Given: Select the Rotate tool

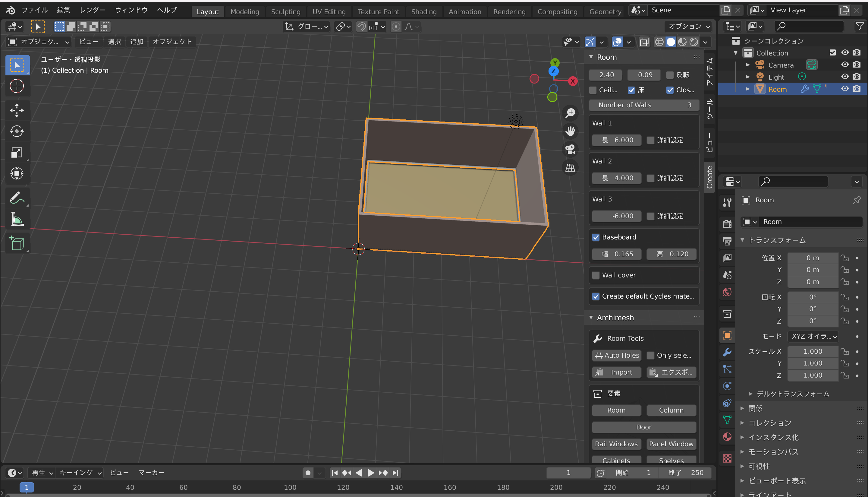Looking at the screenshot, I should (17, 131).
